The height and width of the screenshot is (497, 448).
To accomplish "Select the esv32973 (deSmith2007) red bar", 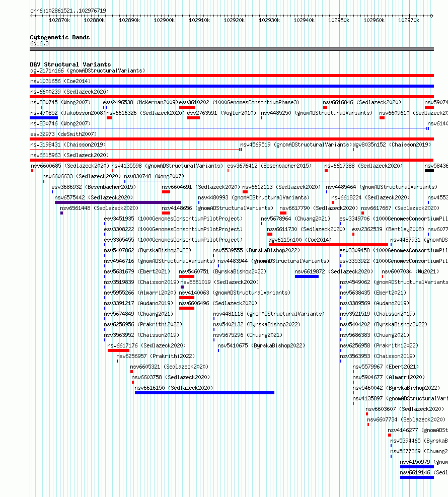I will [232, 139].
